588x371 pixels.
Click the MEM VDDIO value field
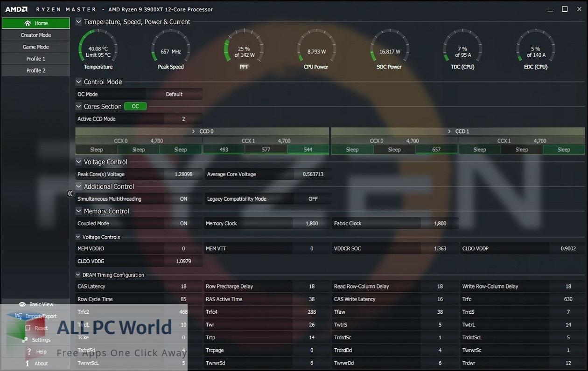pyautogui.click(x=183, y=249)
